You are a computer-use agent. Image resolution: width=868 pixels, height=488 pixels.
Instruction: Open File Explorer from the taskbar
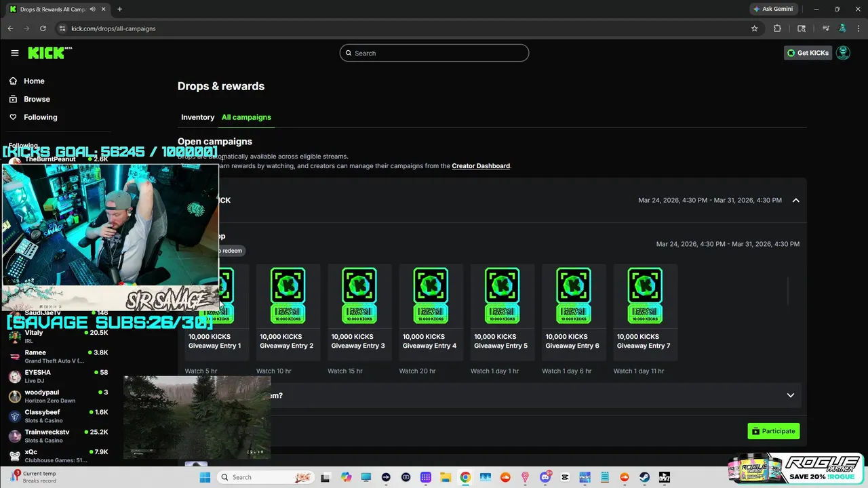coord(446,477)
